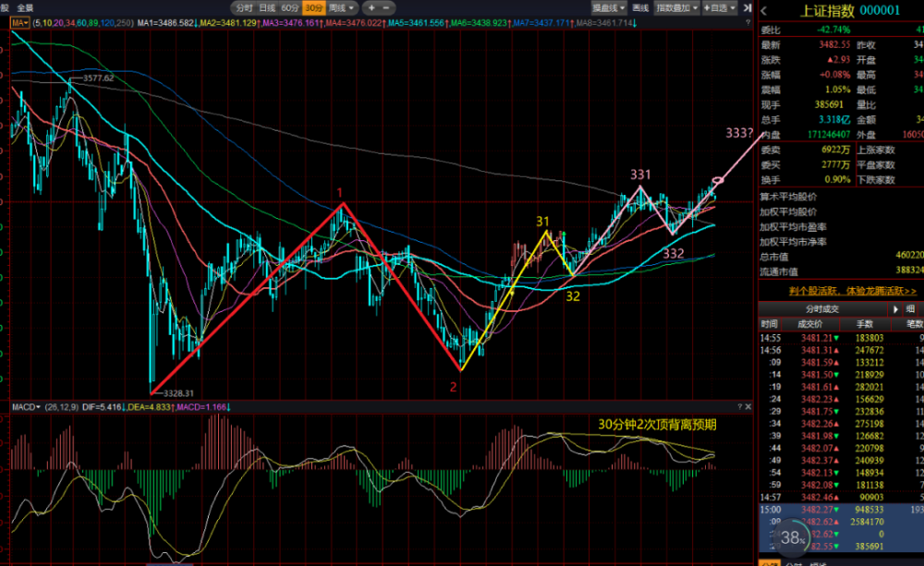Close the MACD indicator panel
This screenshot has width=924, height=566.
click(748, 407)
